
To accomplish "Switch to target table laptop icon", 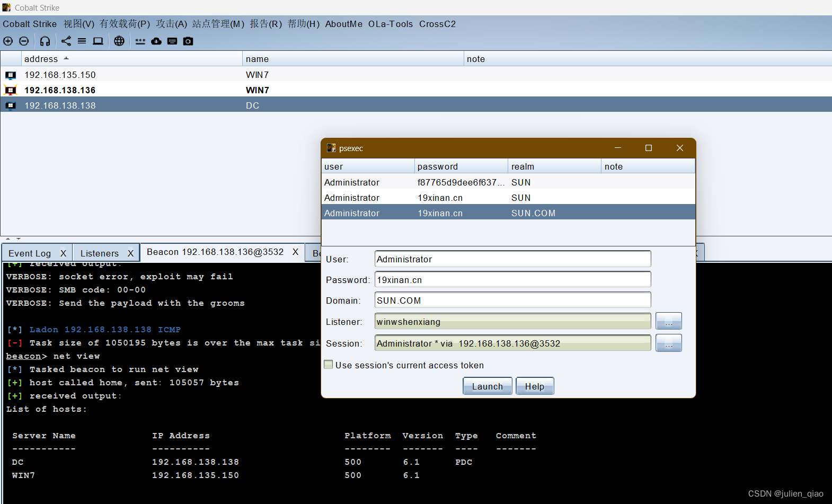I will coord(98,41).
